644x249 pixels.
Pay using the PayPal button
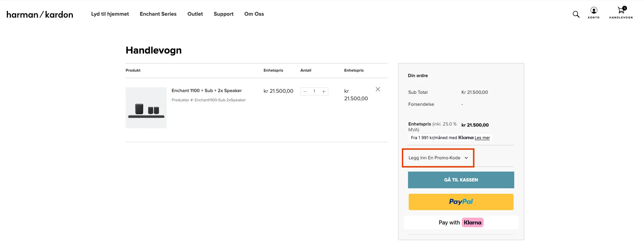coord(461,202)
